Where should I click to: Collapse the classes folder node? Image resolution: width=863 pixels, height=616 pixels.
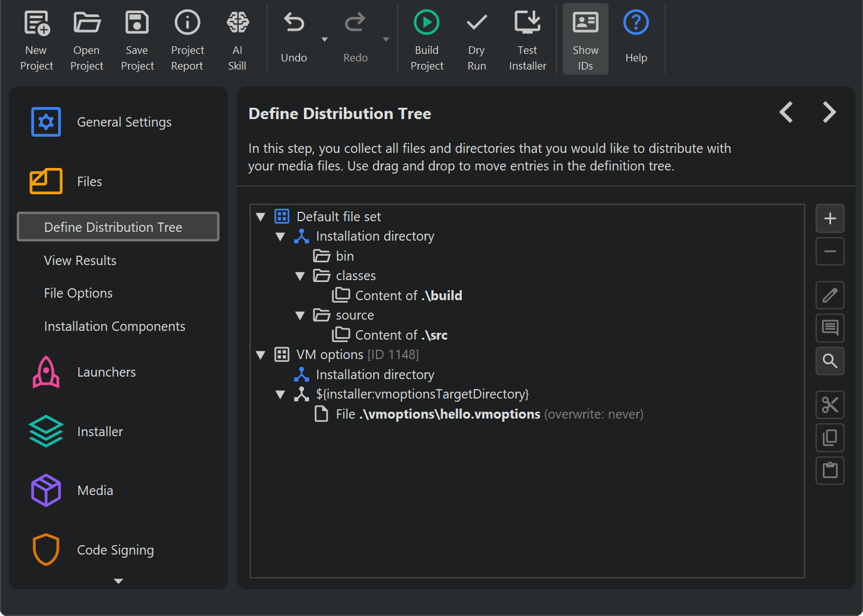300,276
